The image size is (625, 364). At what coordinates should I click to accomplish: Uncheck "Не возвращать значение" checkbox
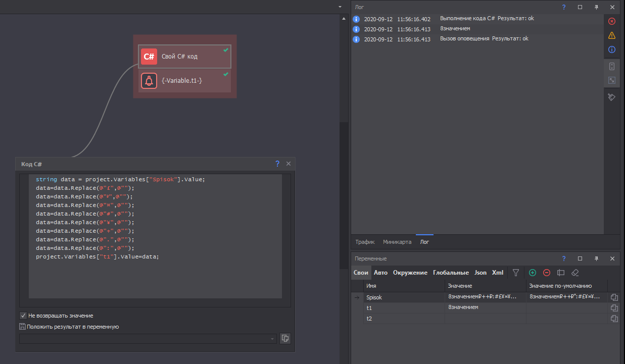click(23, 316)
